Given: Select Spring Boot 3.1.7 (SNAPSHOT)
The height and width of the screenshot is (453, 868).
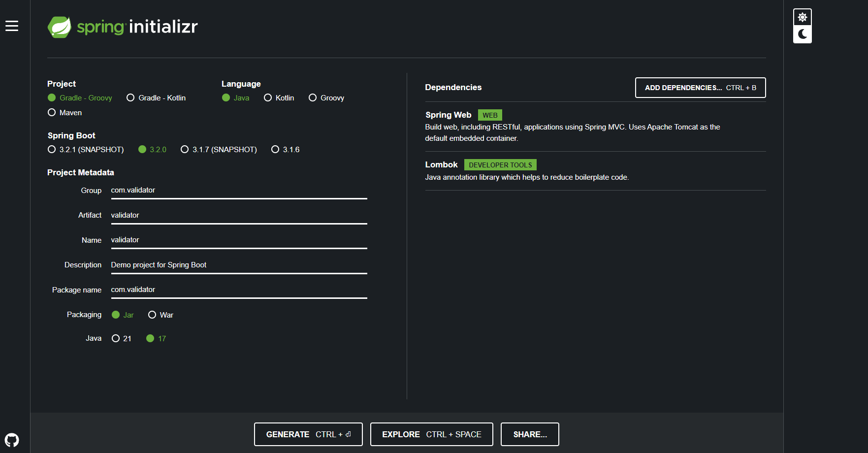Looking at the screenshot, I should [219, 150].
